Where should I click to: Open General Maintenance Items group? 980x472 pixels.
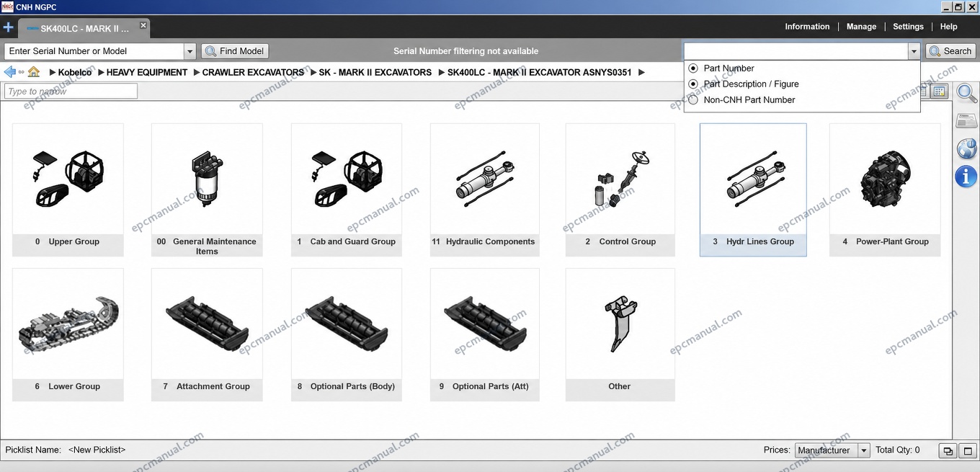[x=207, y=190]
